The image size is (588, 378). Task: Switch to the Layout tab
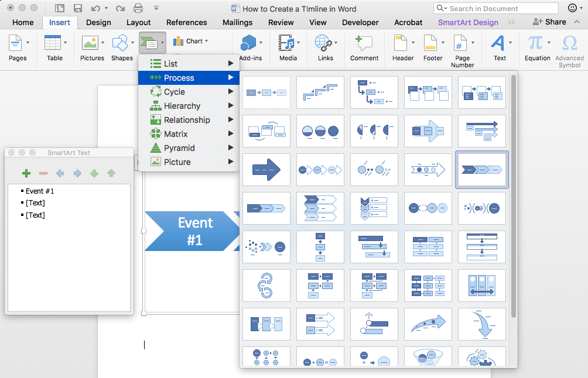(139, 22)
